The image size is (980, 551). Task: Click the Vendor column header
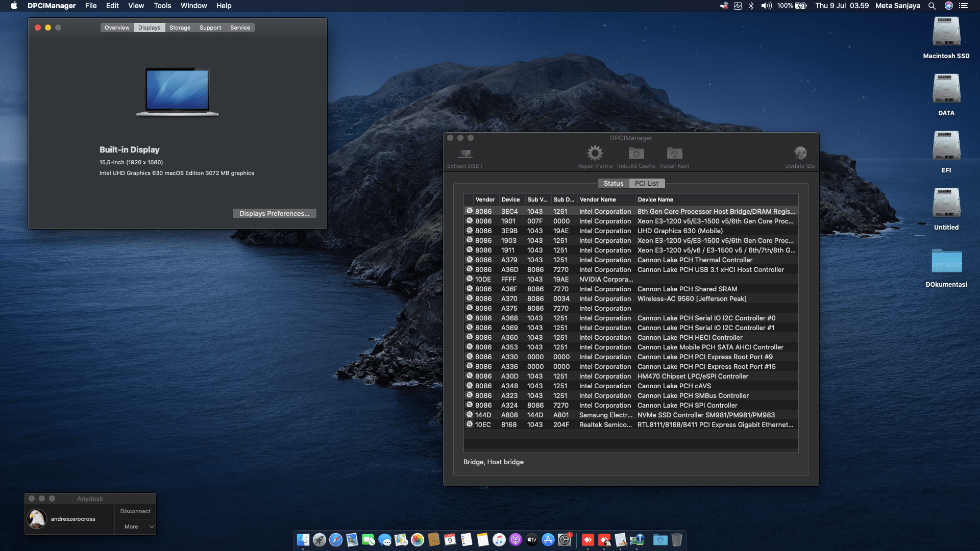485,199
